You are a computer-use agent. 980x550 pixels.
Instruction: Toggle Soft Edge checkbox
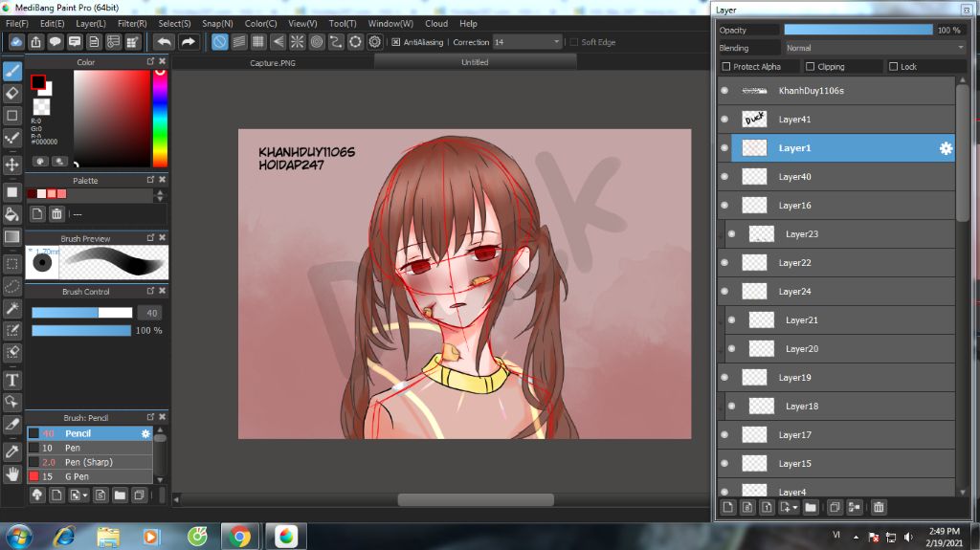574,42
